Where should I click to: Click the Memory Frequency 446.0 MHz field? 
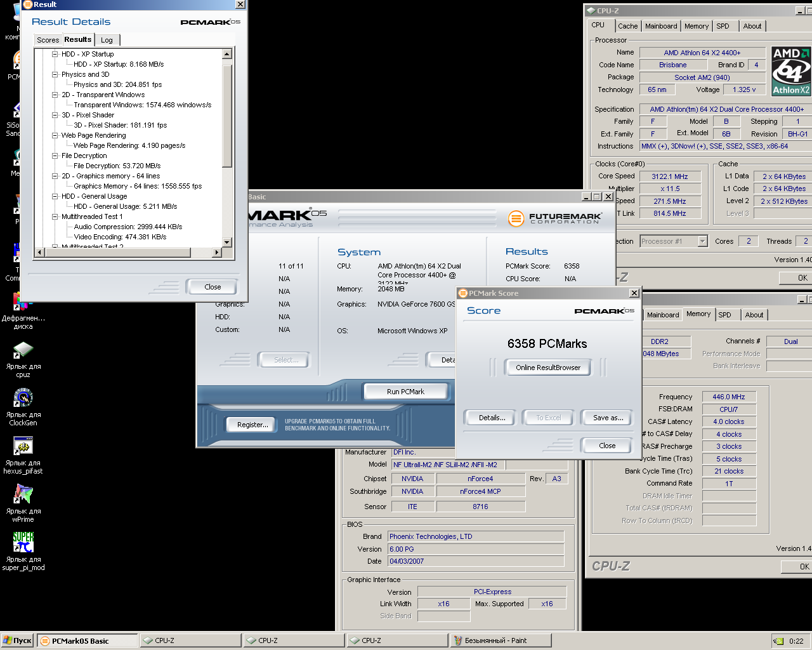click(x=728, y=397)
